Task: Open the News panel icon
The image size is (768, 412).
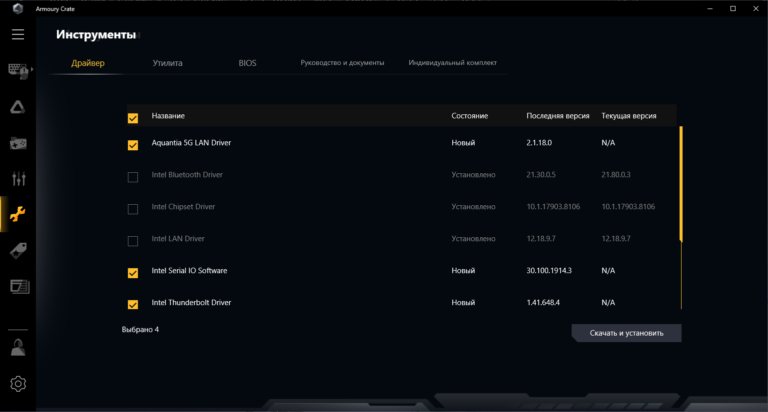Action: click(x=20, y=287)
